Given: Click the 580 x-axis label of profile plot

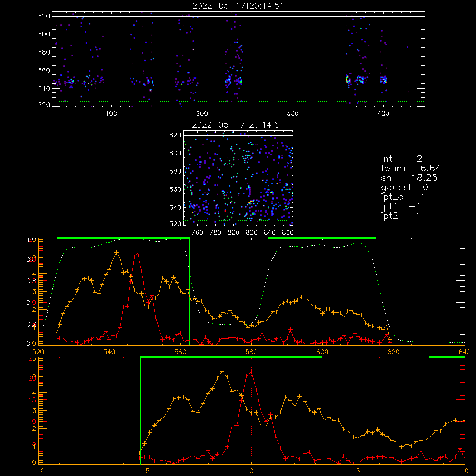Looking at the screenshot, I should [251, 352].
